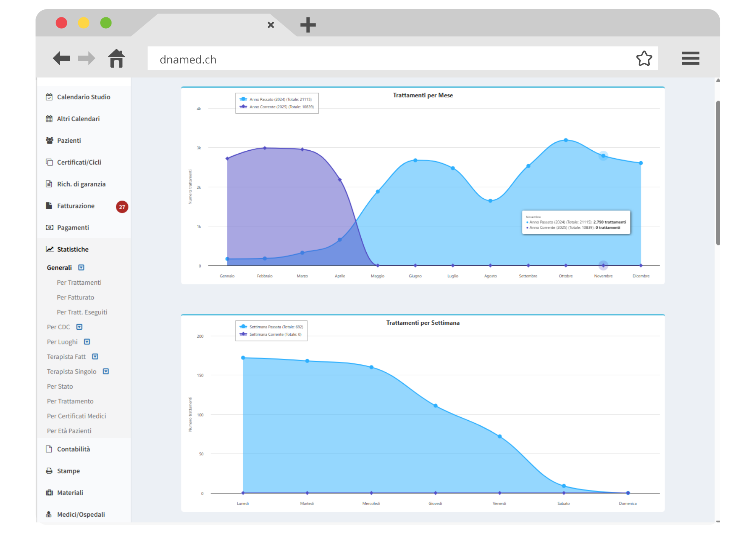Open the browser hamburger menu
756x534 pixels.
click(x=690, y=59)
